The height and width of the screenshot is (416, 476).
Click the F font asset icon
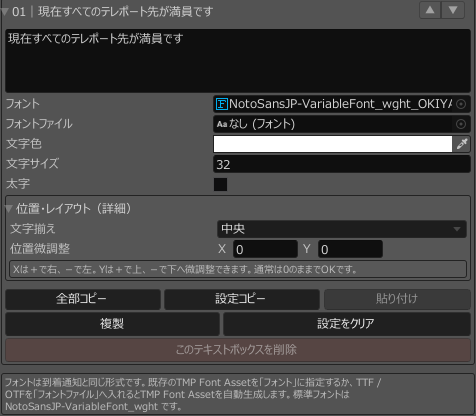tap(222, 104)
